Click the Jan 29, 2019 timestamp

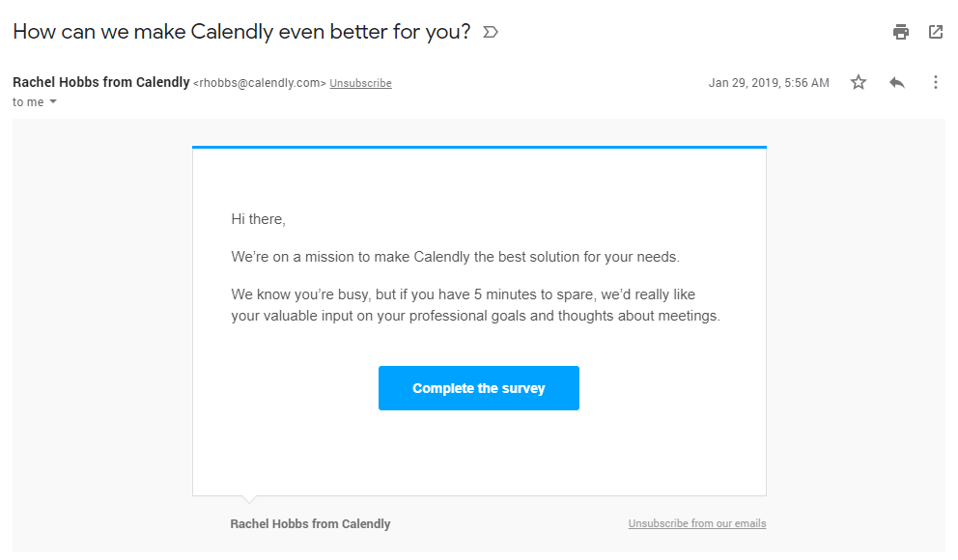coord(769,83)
